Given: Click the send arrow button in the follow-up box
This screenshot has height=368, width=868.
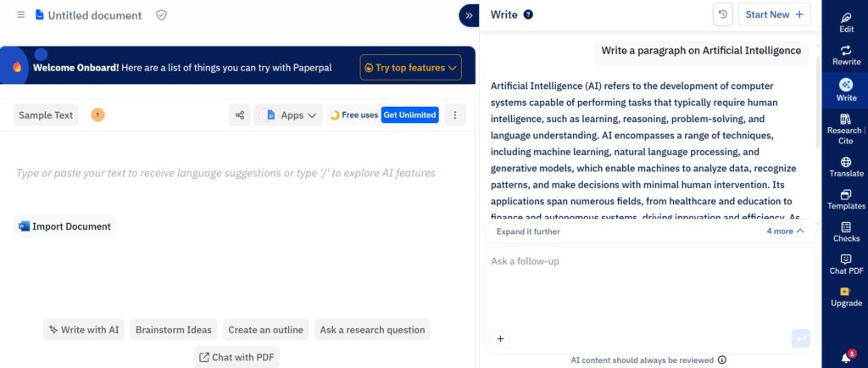Looking at the screenshot, I should click(800, 338).
